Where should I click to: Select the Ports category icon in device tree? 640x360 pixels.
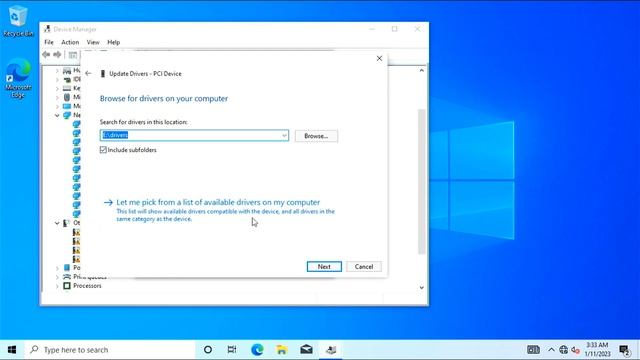click(67, 268)
